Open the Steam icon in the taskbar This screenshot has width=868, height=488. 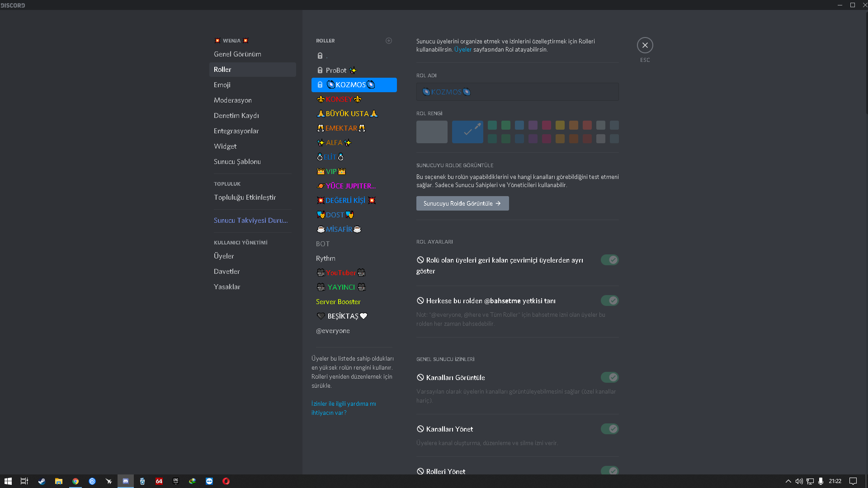click(x=42, y=481)
